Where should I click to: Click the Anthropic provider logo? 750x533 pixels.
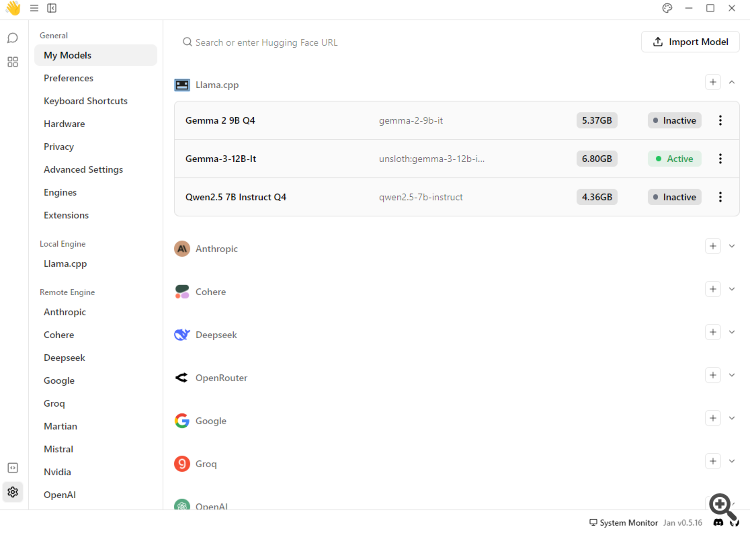[182, 249]
